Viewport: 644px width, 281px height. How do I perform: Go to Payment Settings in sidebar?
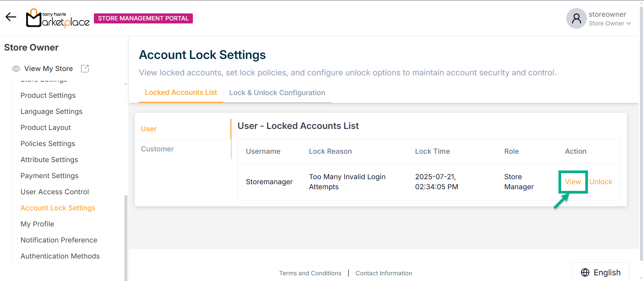click(49, 176)
